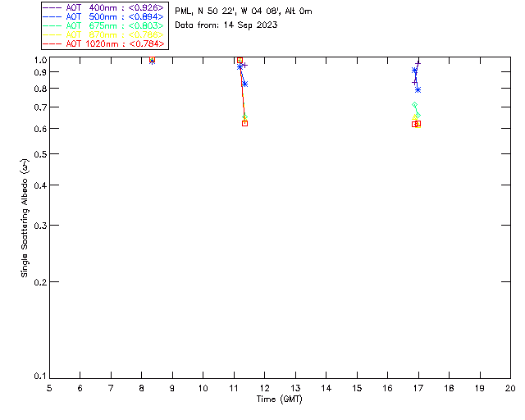This screenshot has width=525, height=420.
Task: Click the AOT 675nm legend entry
Action: 103,25
